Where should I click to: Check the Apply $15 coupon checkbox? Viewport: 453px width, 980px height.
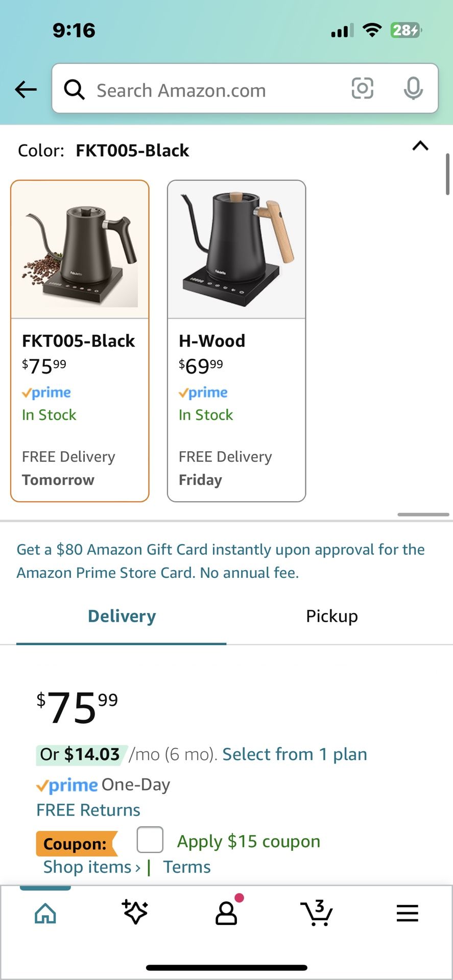[150, 840]
